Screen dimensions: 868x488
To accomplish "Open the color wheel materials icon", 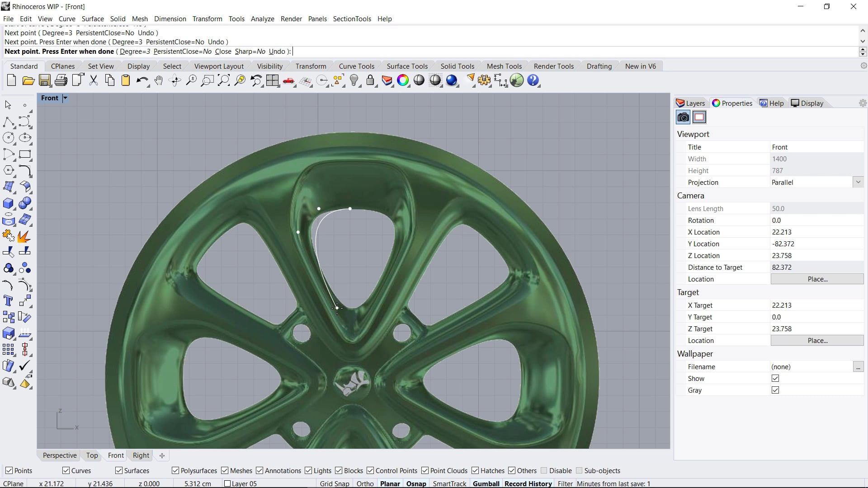I will coord(402,80).
